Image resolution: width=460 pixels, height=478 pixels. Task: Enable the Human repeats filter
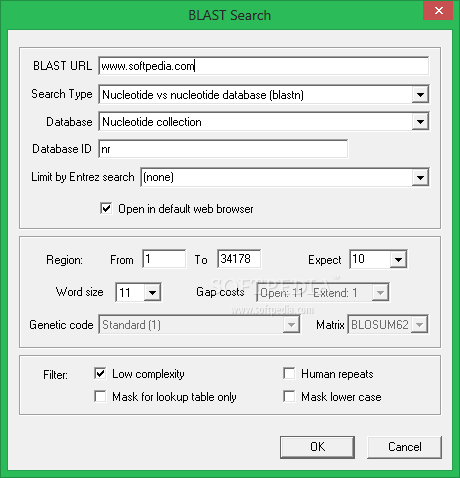pyautogui.click(x=289, y=374)
